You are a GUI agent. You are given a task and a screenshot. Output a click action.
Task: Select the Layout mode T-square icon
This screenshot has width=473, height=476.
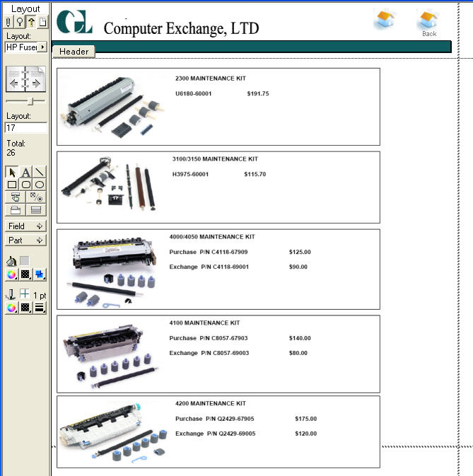pos(31,22)
